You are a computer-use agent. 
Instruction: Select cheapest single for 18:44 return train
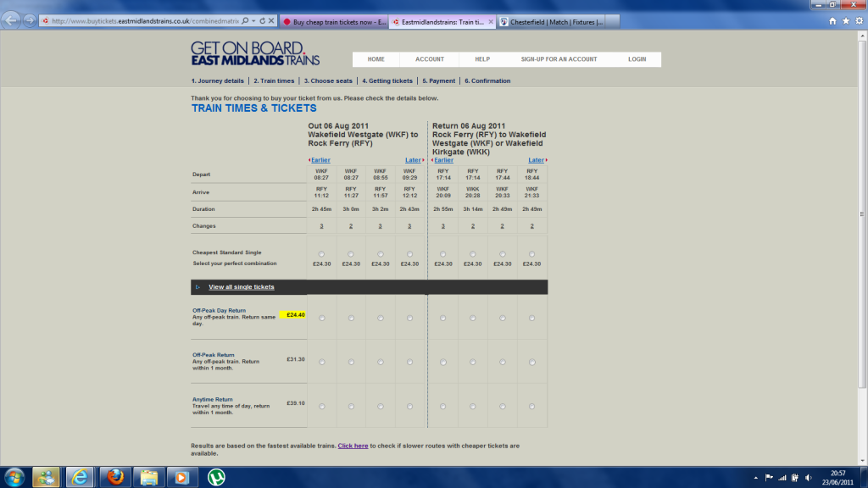tap(531, 254)
